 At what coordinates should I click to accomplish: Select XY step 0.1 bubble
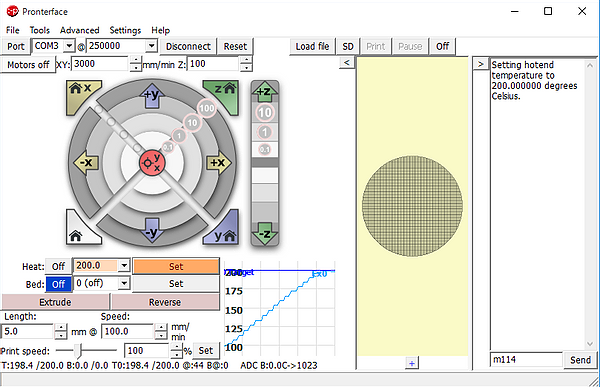[168, 147]
